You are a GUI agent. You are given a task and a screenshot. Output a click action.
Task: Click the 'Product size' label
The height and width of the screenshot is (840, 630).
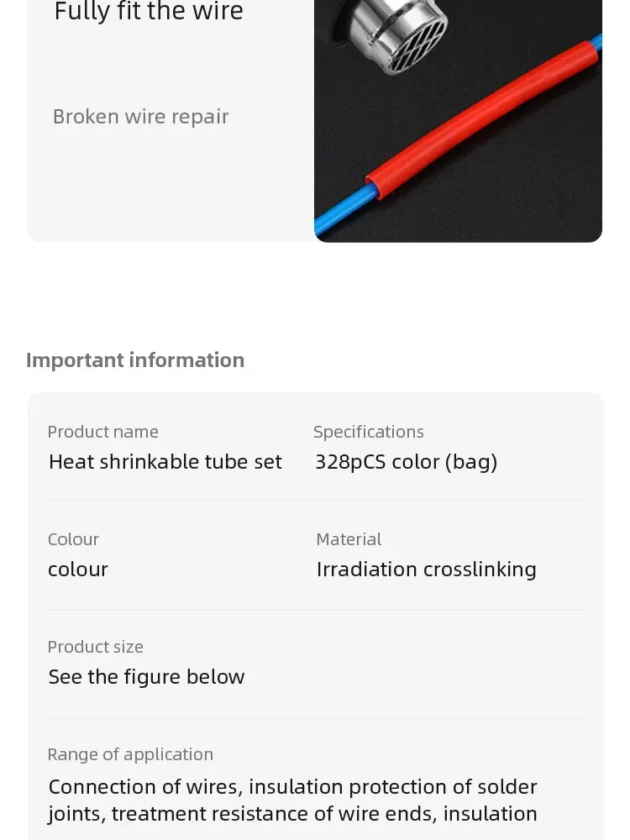click(96, 647)
